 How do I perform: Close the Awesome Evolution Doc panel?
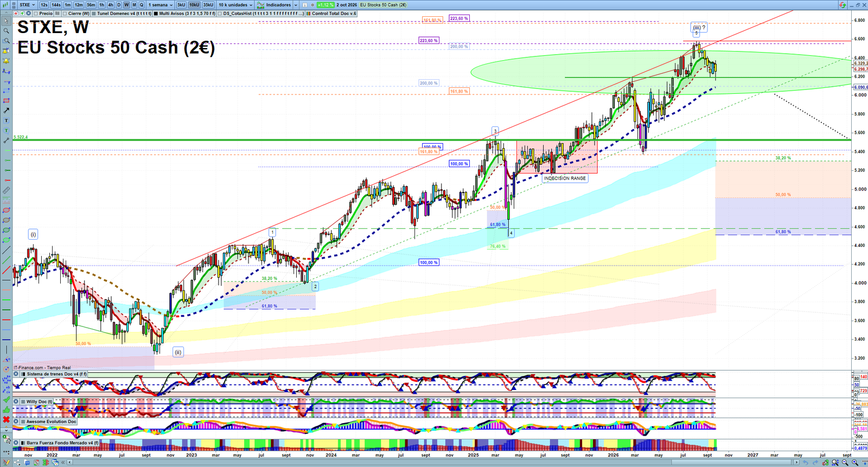pos(16,421)
